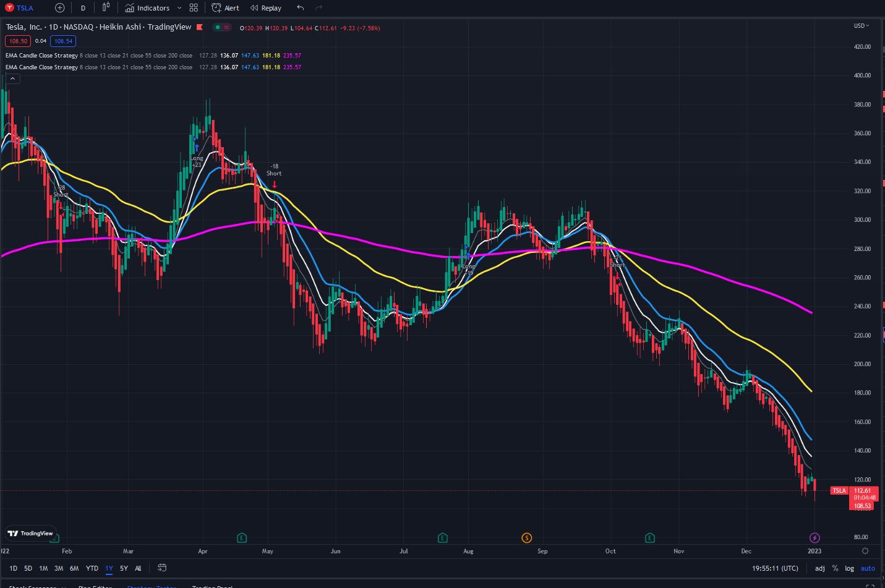Set time range to 1D

[13, 568]
